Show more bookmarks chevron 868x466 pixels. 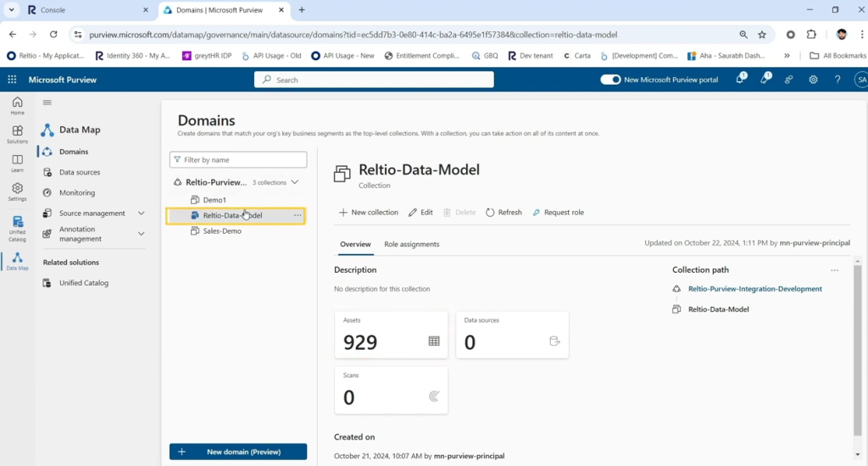[x=787, y=55]
